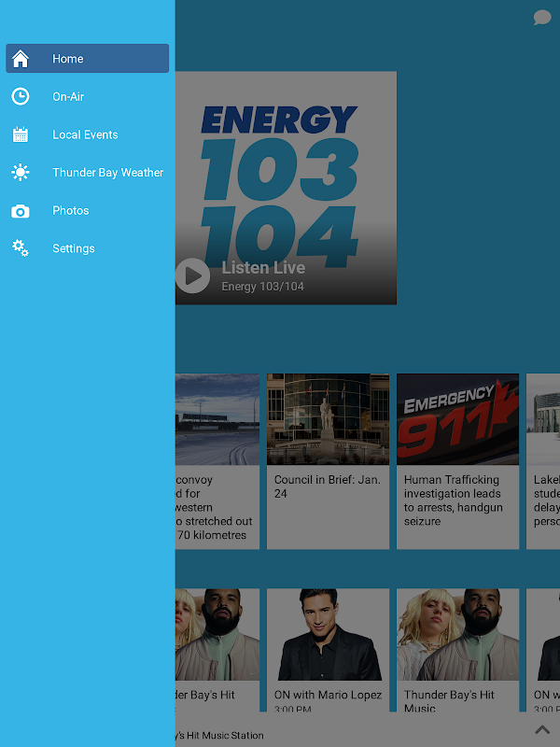
Task: Tap the Local Events calendar icon
Action: tap(21, 134)
